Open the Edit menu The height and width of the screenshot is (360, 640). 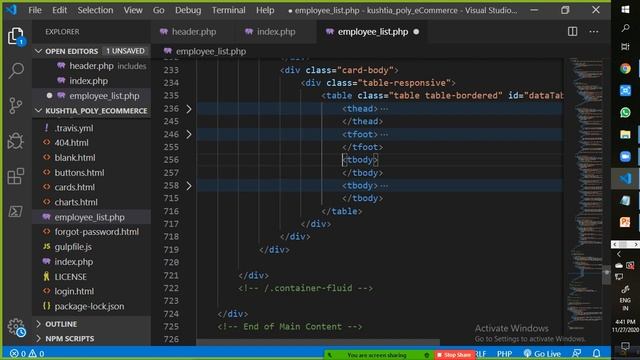[59, 10]
